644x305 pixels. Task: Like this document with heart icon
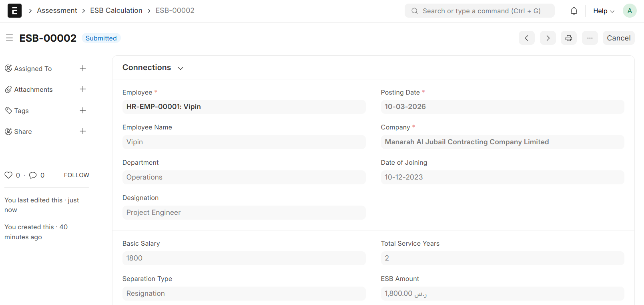pos(8,175)
